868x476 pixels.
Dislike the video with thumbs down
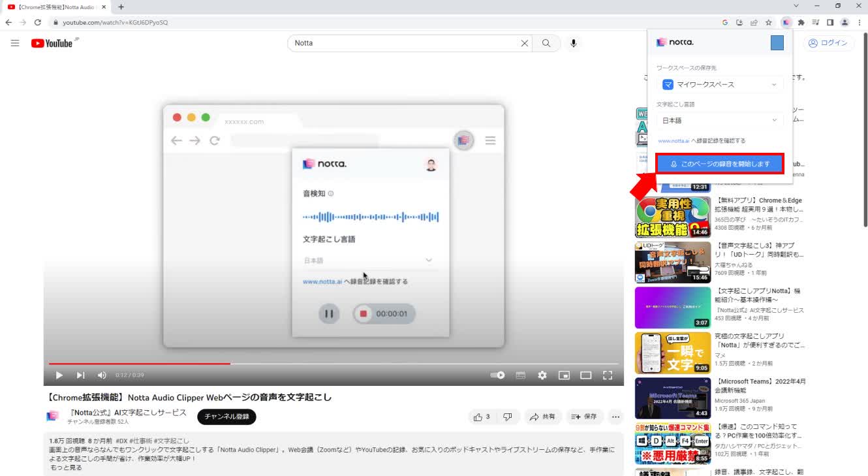pos(508,417)
